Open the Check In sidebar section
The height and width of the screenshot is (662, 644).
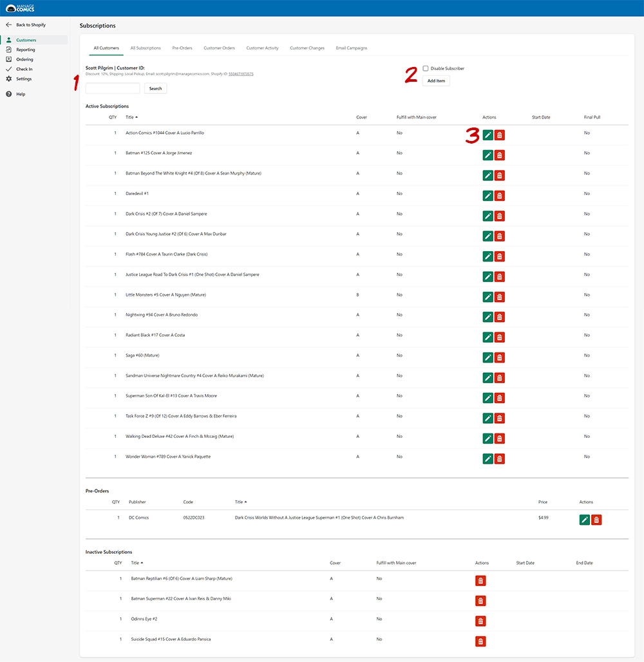24,70
